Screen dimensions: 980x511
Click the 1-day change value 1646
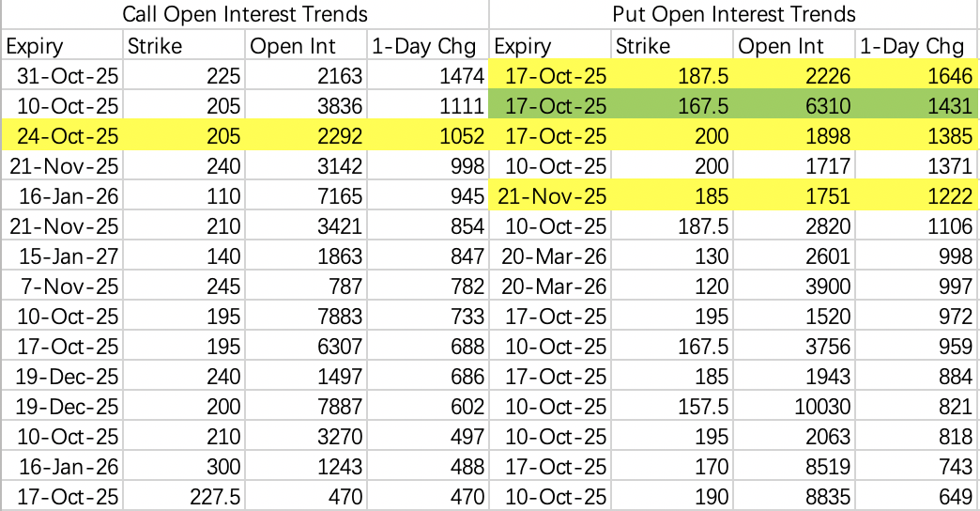(916, 76)
